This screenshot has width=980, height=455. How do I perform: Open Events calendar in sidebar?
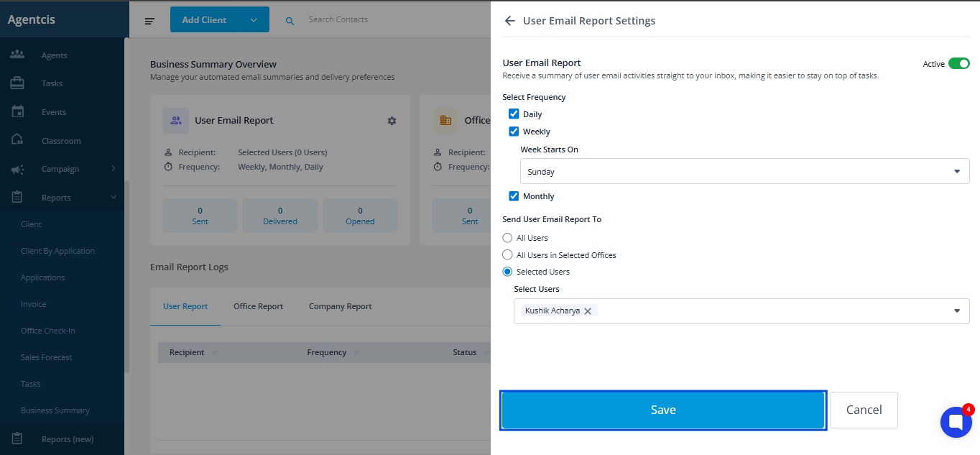(x=53, y=112)
